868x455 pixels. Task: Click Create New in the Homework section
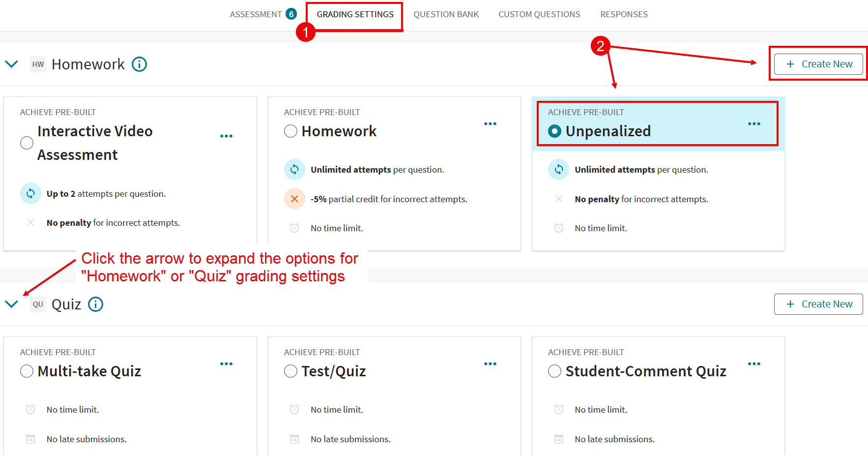[818, 64]
